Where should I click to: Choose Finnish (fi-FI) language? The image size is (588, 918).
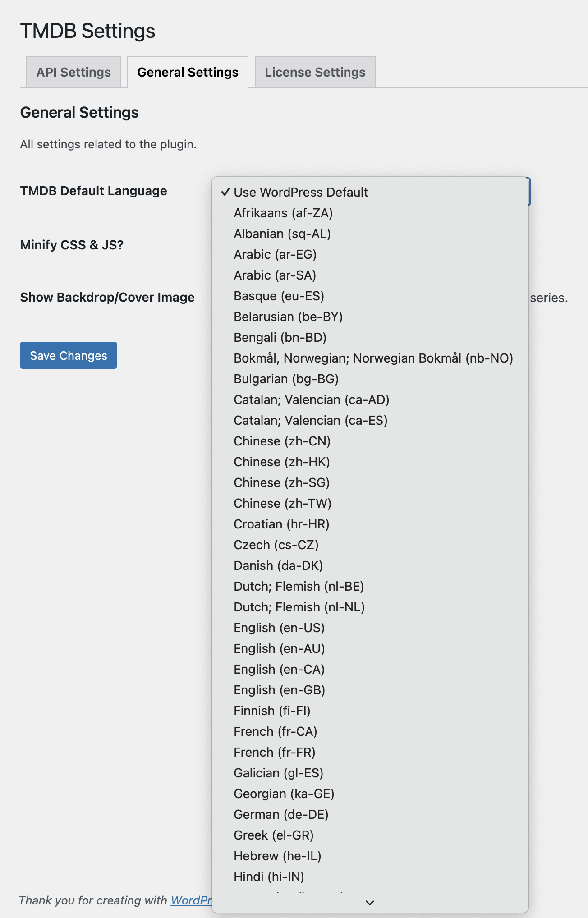coord(370,711)
